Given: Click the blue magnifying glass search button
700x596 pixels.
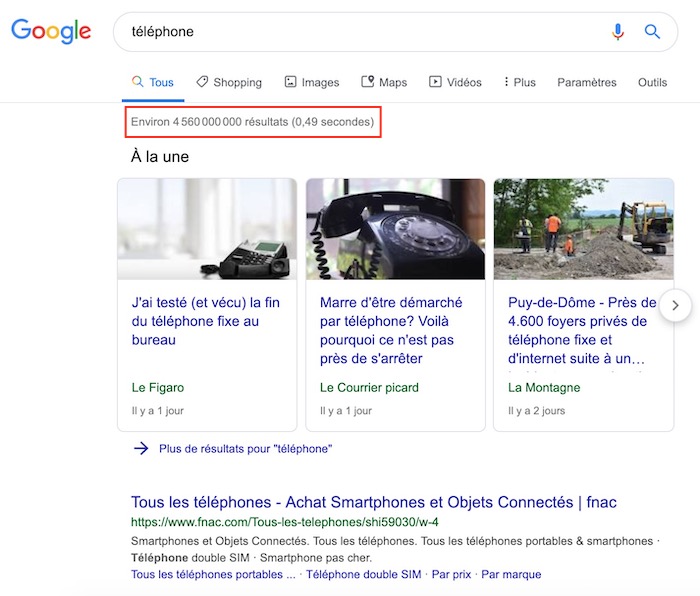Looking at the screenshot, I should (x=652, y=32).
